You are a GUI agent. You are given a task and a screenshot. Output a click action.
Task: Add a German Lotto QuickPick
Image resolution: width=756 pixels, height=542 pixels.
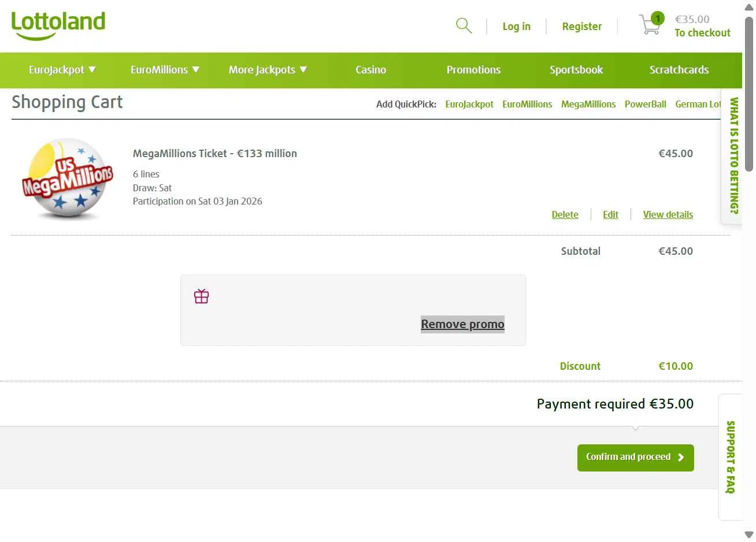click(x=698, y=105)
